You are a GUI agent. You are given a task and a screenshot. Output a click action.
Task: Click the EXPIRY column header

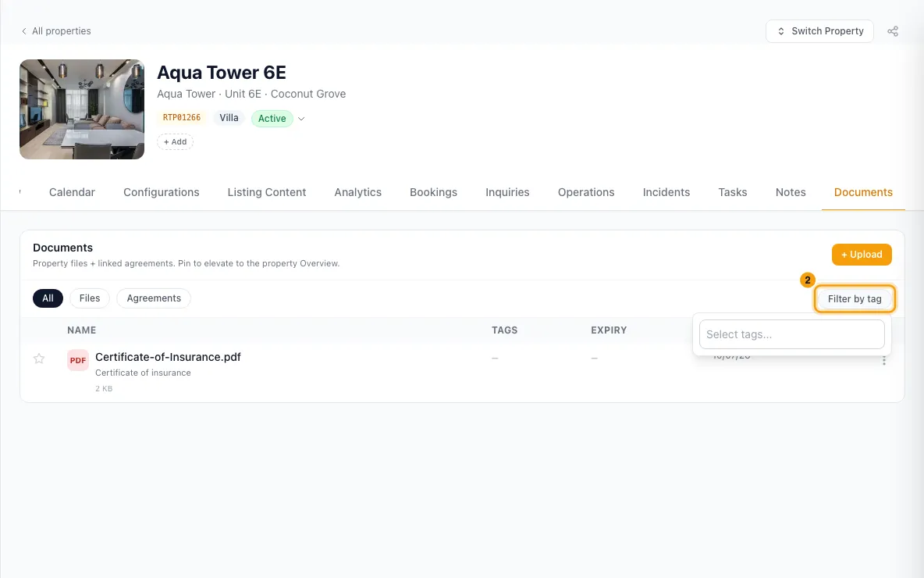pos(609,330)
